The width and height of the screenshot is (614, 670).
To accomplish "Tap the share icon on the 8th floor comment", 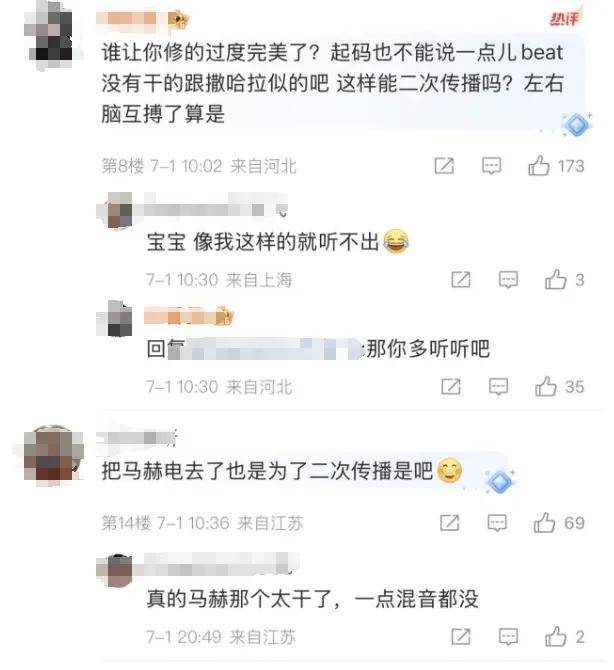I will 444,165.
